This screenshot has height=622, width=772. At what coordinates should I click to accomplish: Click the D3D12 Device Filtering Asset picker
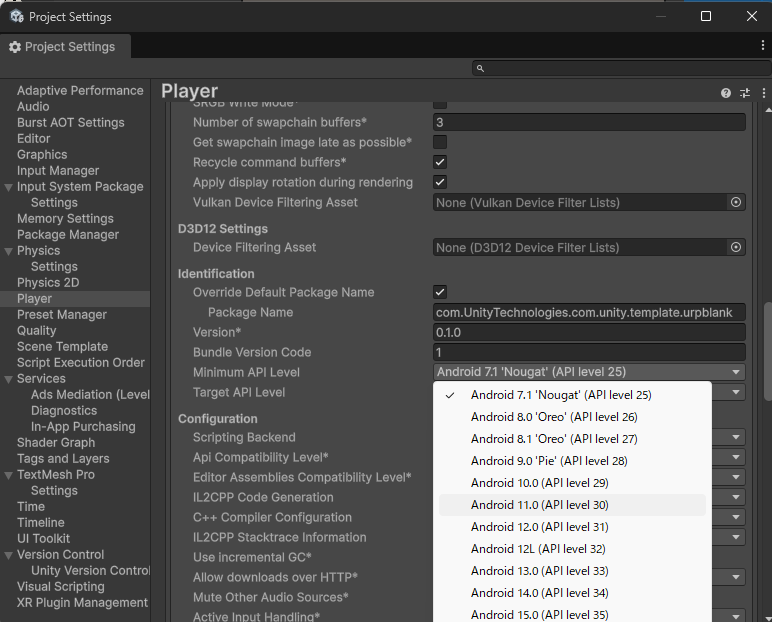coord(736,247)
